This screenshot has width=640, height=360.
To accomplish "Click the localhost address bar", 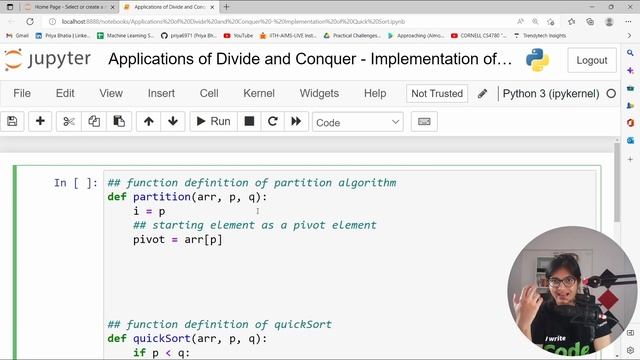I will click(233, 22).
